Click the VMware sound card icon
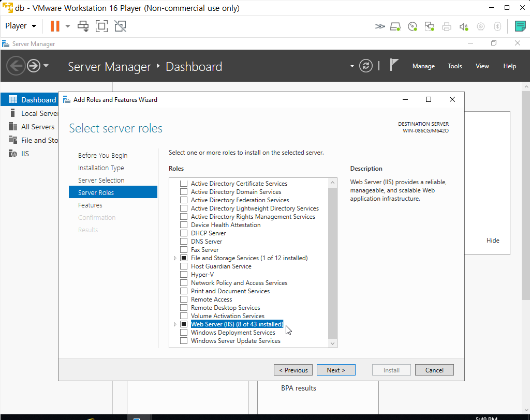This screenshot has width=530, height=420. [x=464, y=26]
